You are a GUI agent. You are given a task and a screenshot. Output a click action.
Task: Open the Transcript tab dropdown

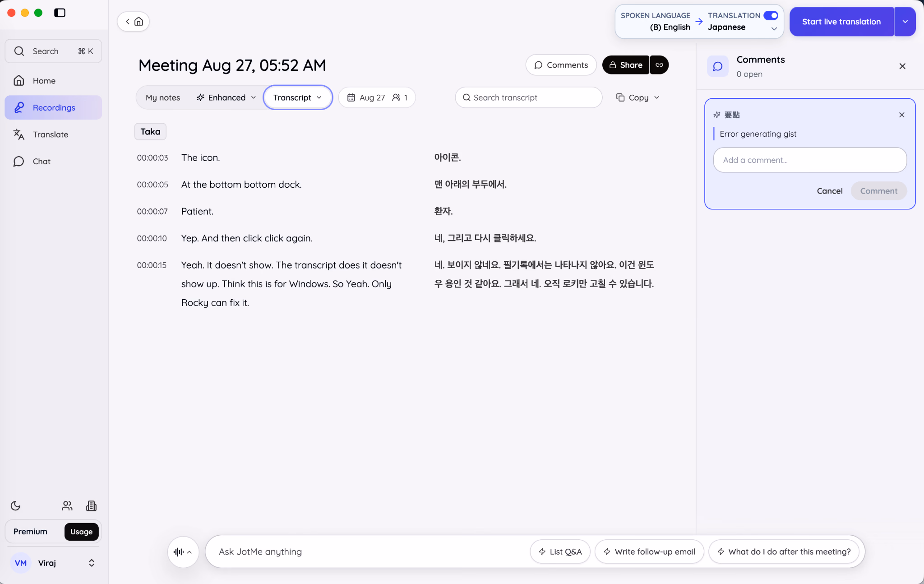coord(298,97)
